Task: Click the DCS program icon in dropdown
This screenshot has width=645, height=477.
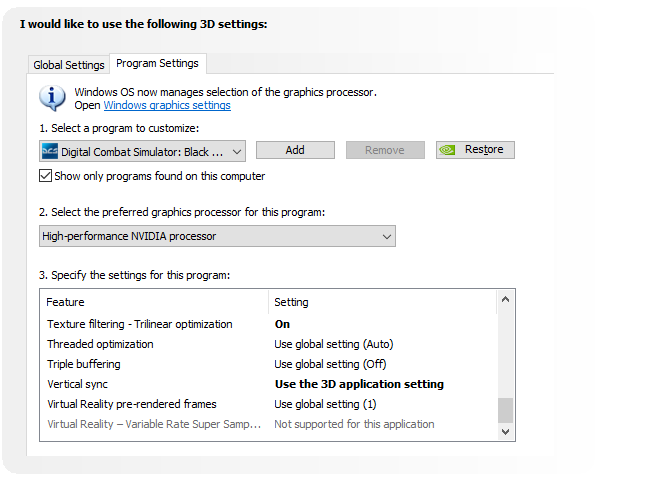Action: pyautogui.click(x=50, y=151)
